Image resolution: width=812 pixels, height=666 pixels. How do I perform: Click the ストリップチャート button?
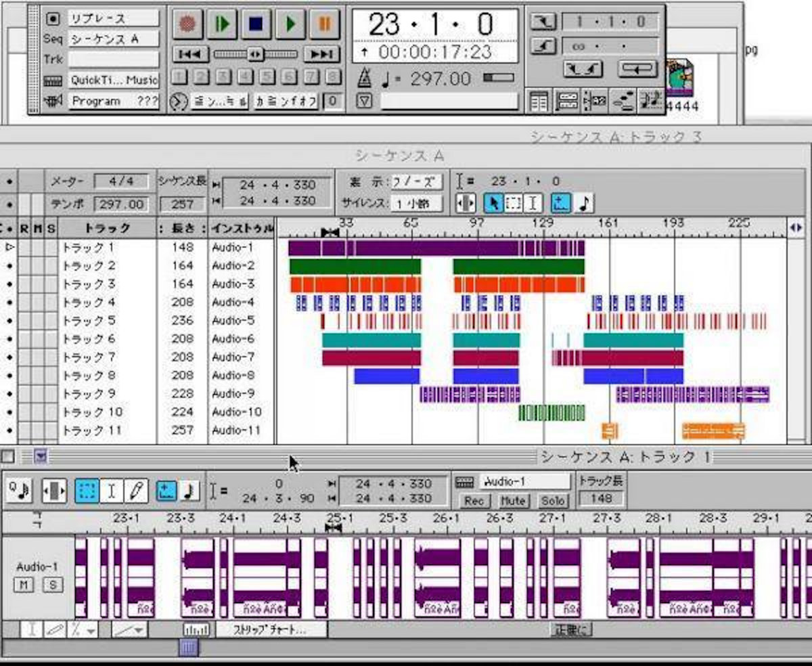click(271, 629)
